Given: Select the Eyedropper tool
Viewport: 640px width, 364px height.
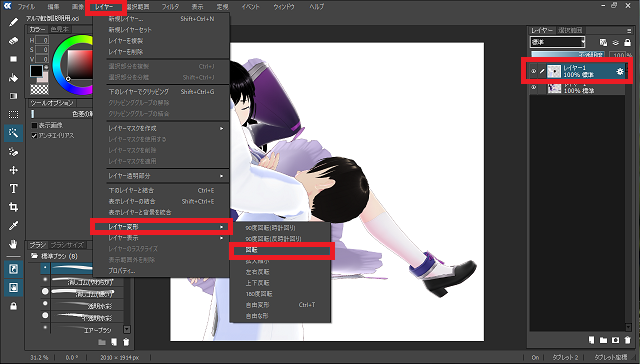Looking at the screenshot, I should tap(13, 226).
